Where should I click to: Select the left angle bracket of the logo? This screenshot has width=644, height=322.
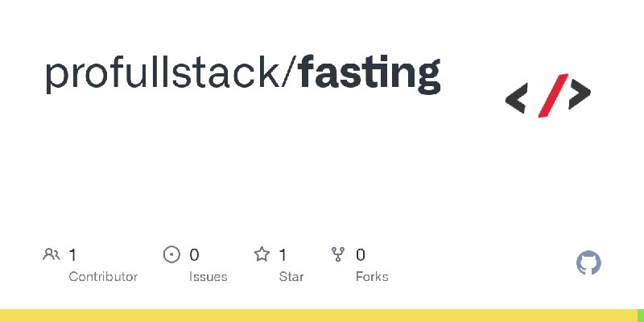click(516, 97)
